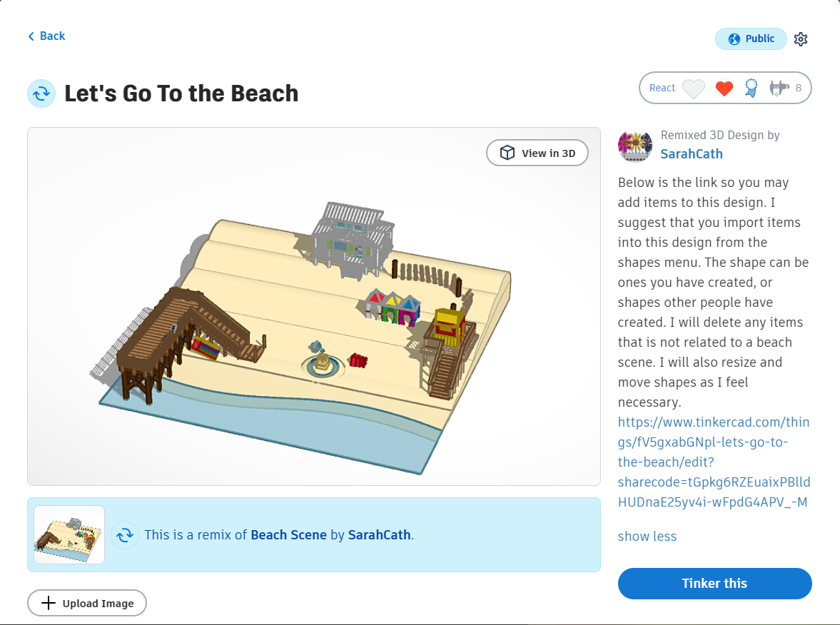Open the tinkercad.com share link
This screenshot has height=625, width=840.
click(x=714, y=462)
